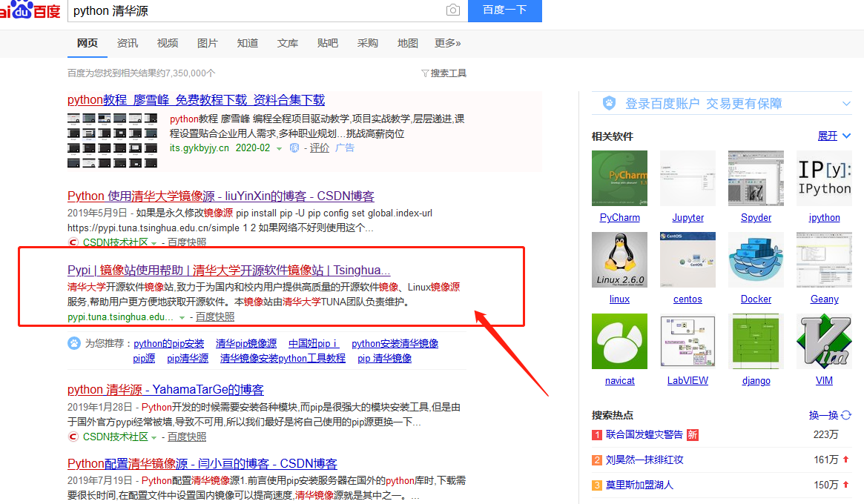Expand the 登录百度账户 banner chevron
The image size is (864, 504).
[846, 104]
